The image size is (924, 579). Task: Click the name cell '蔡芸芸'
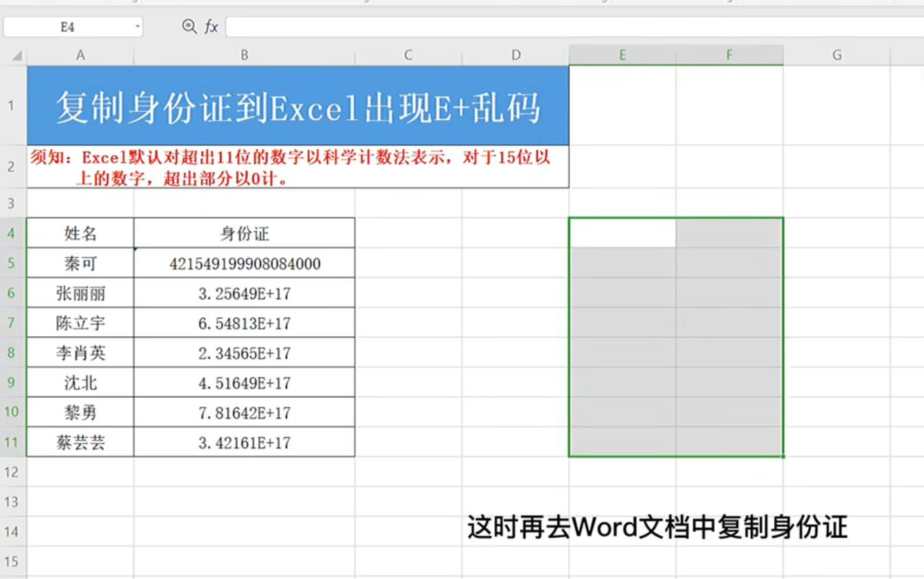tap(80, 442)
